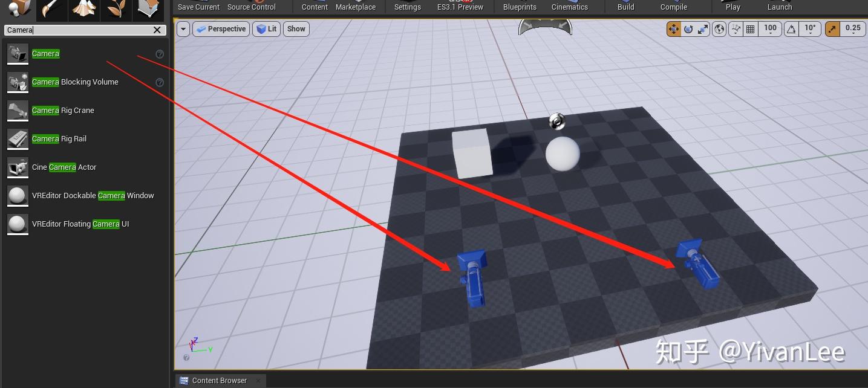Viewport: 868px width, 388px height.
Task: Open the Lit view mode dropdown
Action: tap(266, 28)
